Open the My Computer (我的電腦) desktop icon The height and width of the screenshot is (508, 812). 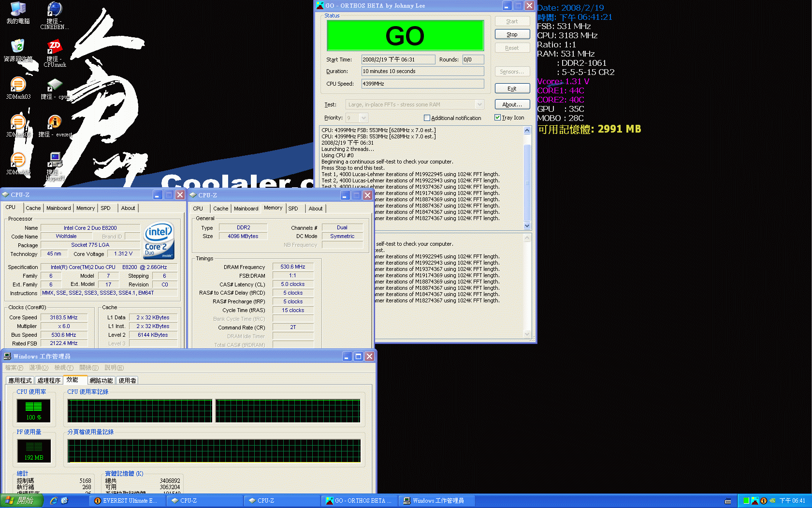(18, 13)
